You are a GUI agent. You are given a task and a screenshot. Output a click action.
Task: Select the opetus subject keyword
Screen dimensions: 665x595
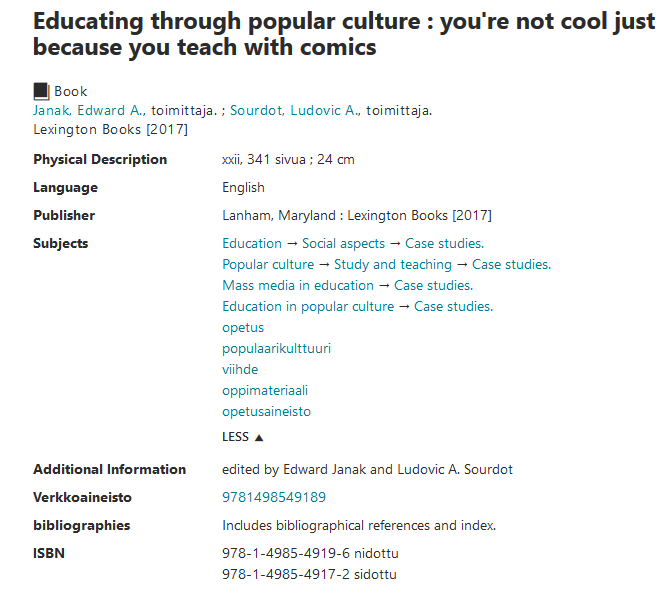(243, 328)
